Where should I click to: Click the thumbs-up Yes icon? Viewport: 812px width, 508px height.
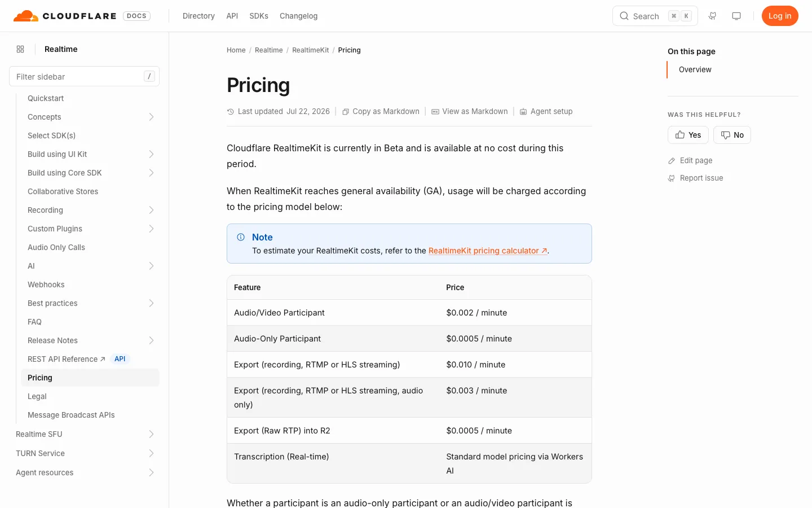click(680, 135)
